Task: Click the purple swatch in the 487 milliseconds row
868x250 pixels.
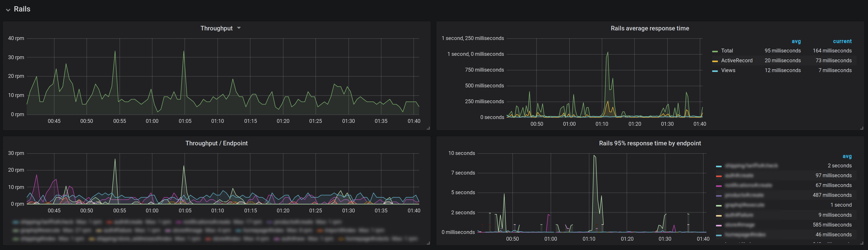Action: 719,196
